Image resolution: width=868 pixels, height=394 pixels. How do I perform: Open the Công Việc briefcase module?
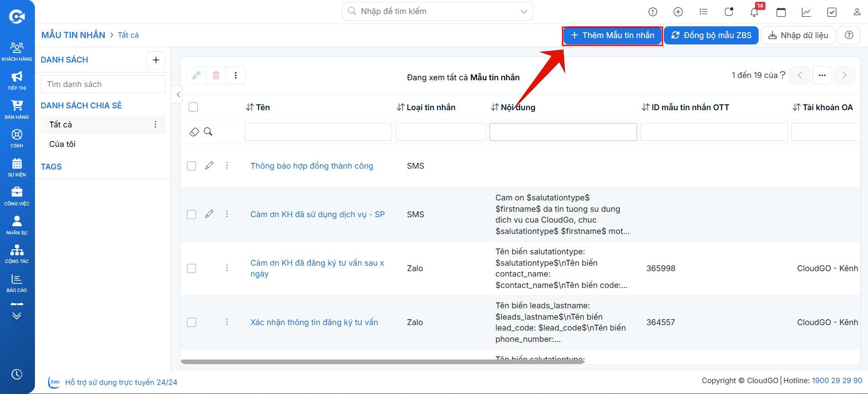pos(17,196)
